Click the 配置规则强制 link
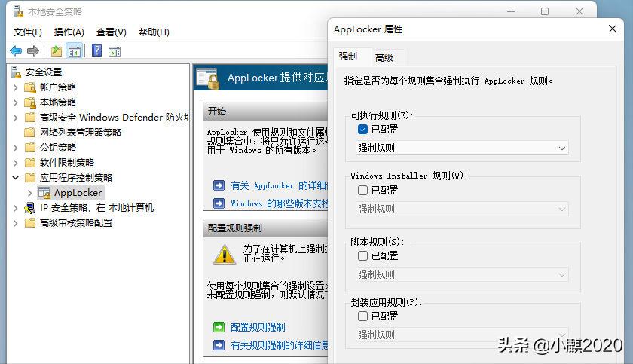 (x=258, y=327)
